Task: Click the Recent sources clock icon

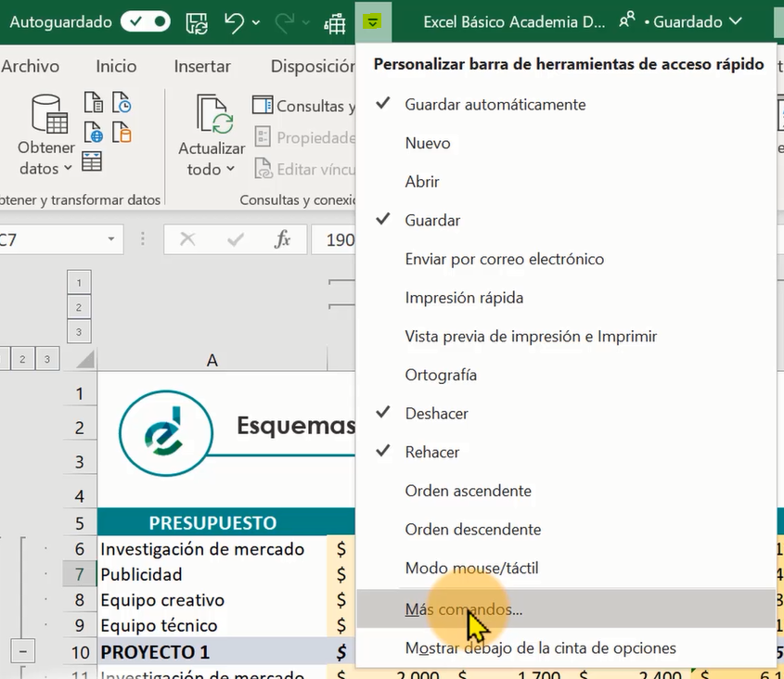Action: pos(122,102)
